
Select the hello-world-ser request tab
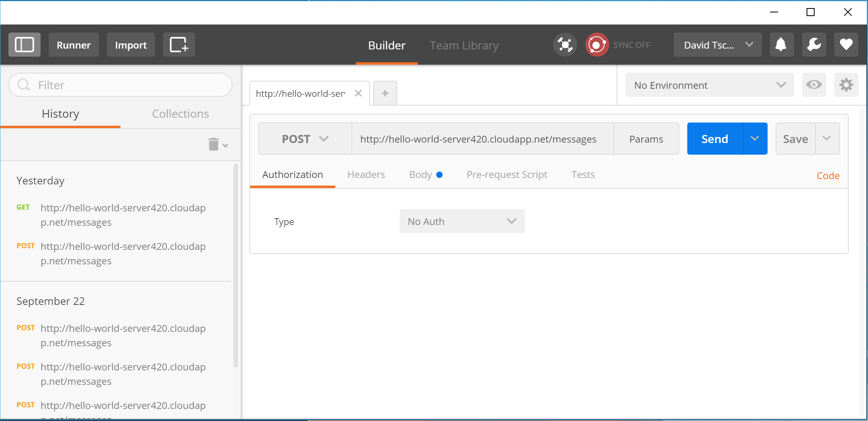pyautogui.click(x=300, y=93)
